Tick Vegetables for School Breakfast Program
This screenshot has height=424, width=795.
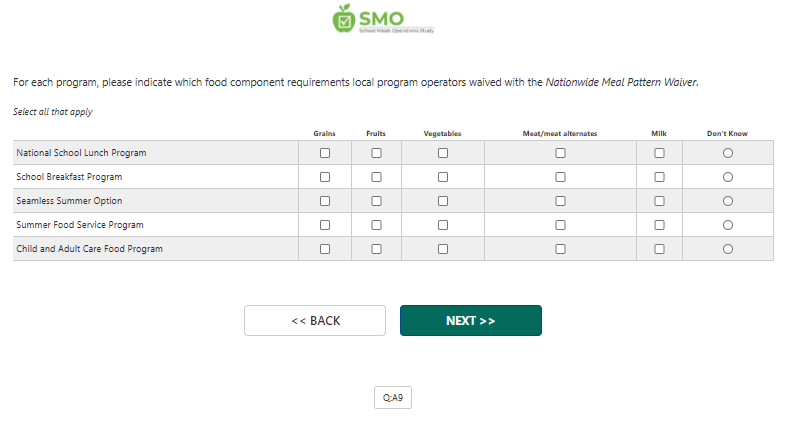443,177
